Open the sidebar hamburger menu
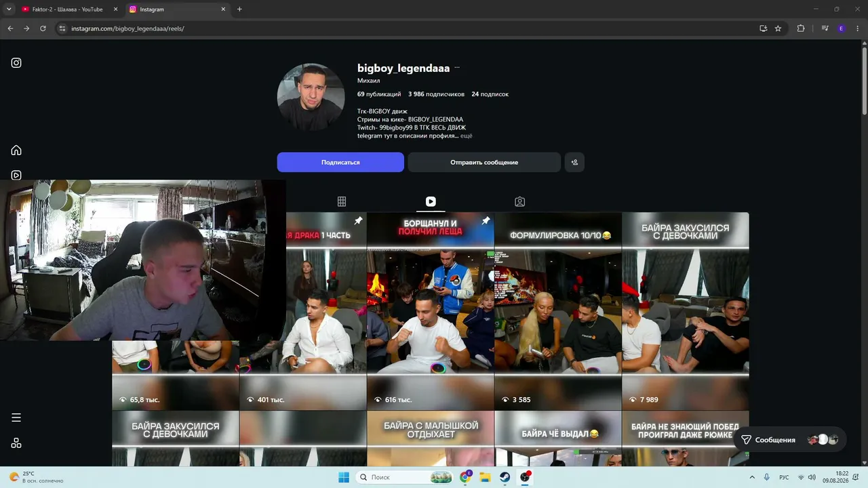Screen dimensions: 868x488 coord(16,418)
